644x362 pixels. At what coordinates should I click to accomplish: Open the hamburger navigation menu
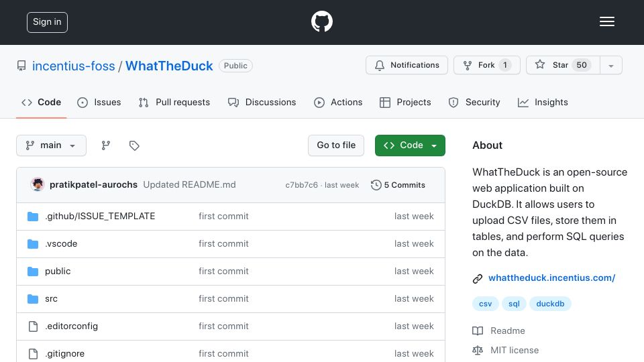[606, 21]
